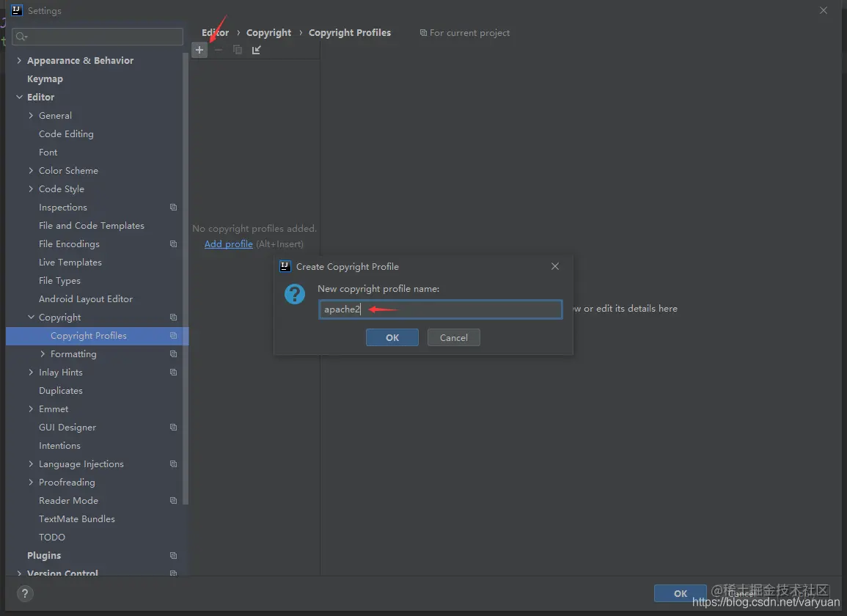Click Copyright in the breadcrumb
The height and width of the screenshot is (616, 847).
coord(268,32)
